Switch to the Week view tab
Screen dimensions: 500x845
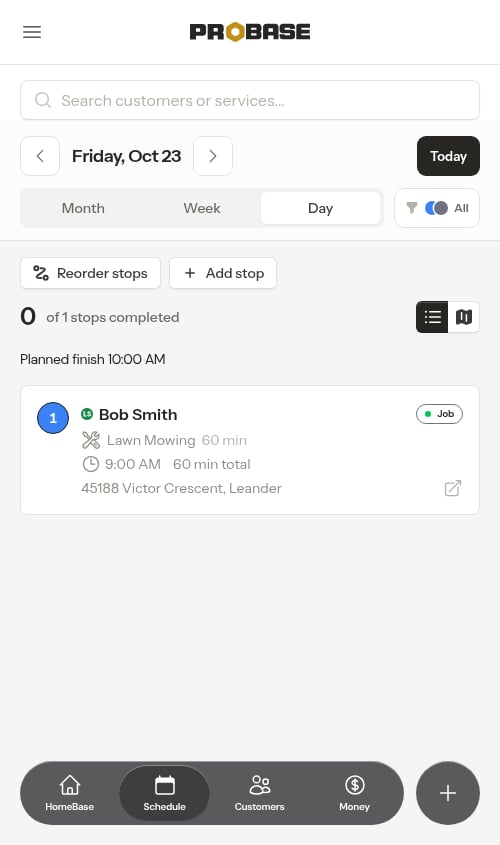(x=202, y=208)
